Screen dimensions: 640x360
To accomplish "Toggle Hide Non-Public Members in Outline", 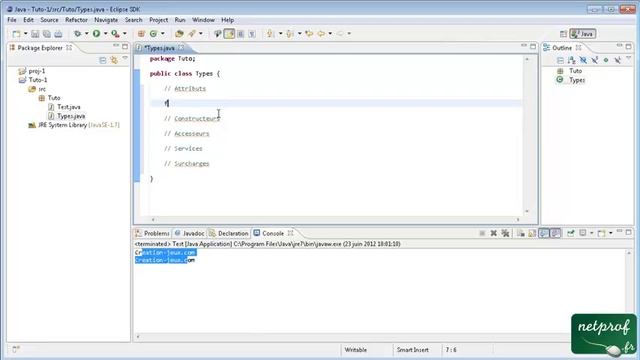I will (x=606, y=60).
